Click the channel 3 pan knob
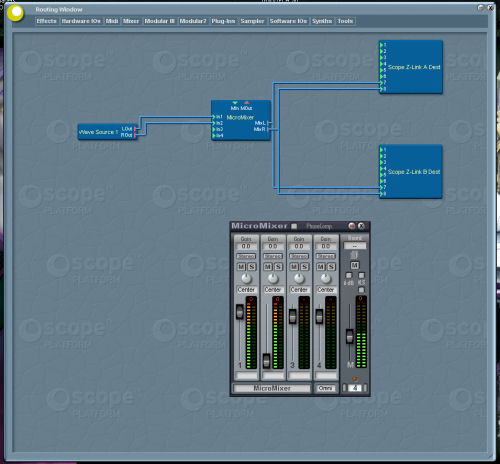500x464 pixels. pyautogui.click(x=299, y=278)
